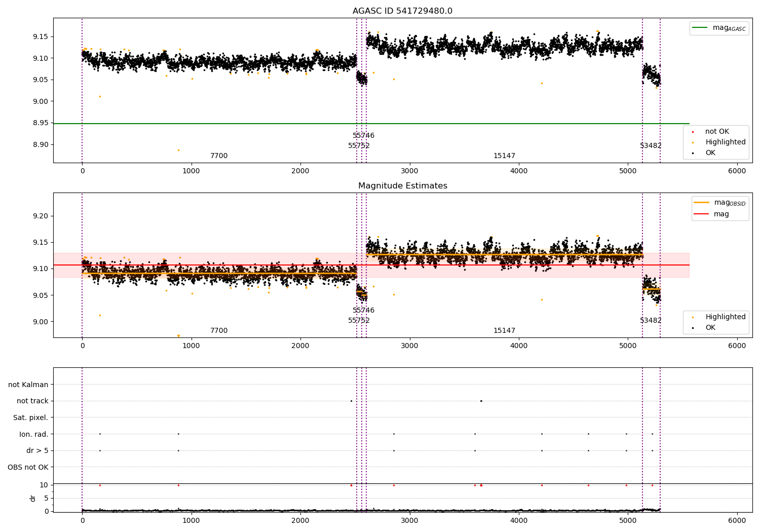Select the "Sat. pixel." row label

(31, 417)
